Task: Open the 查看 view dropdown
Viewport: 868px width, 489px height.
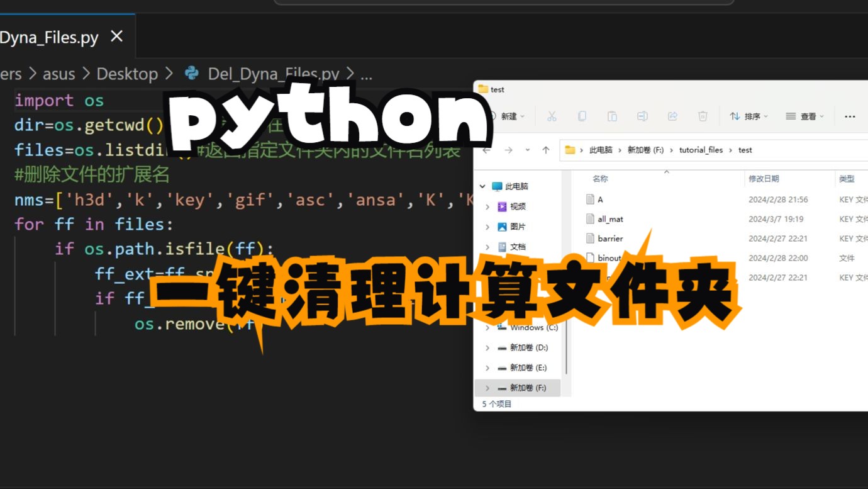Action: click(804, 116)
